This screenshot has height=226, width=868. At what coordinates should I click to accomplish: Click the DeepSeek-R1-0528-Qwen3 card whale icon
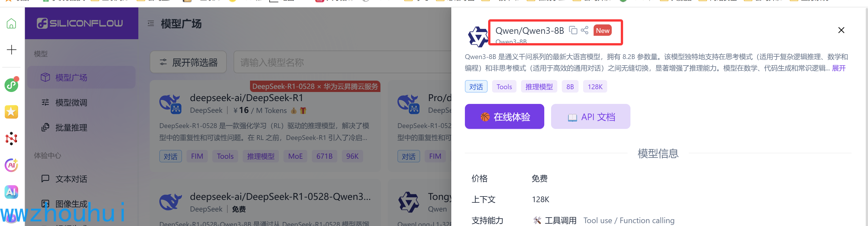(x=170, y=202)
